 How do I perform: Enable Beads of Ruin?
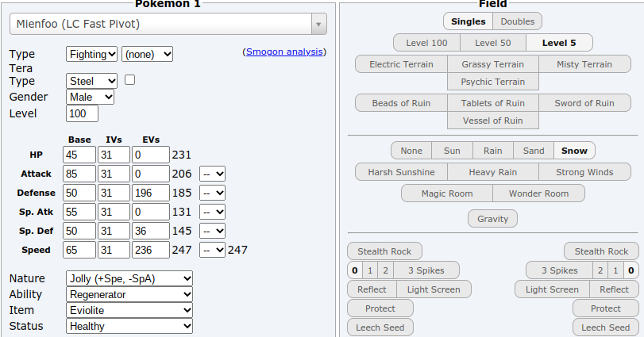point(401,103)
